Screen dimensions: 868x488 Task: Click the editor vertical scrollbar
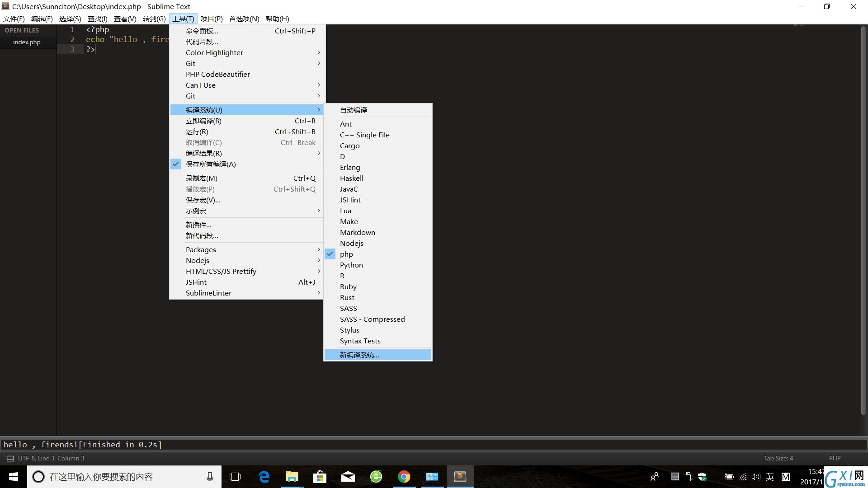point(863,221)
